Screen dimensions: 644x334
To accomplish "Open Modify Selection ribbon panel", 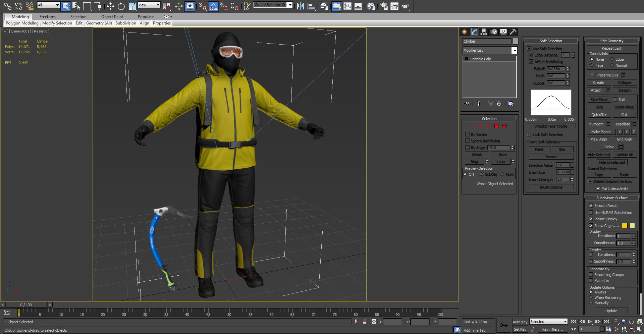I will coord(57,23).
